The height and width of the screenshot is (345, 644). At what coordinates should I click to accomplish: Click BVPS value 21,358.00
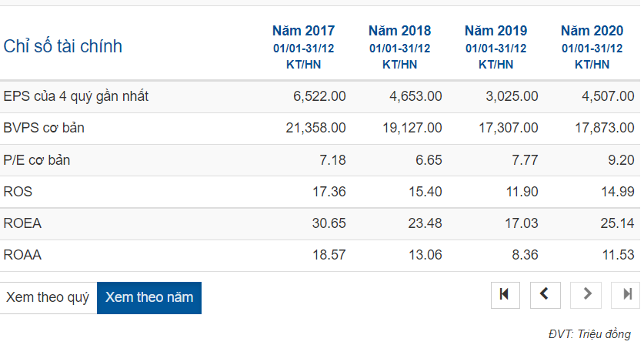point(315,128)
